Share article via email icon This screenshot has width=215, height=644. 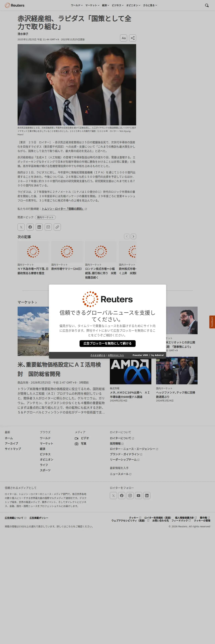(48, 227)
